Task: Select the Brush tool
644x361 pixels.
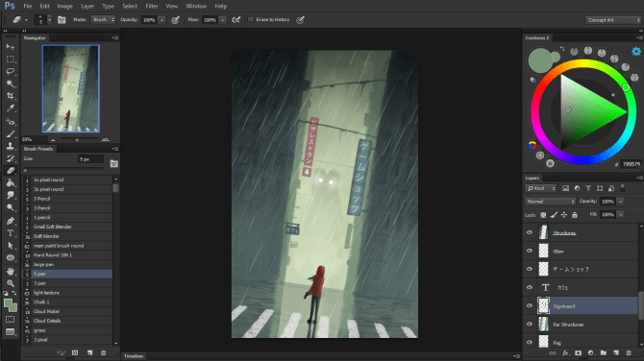Action: pos(11,133)
